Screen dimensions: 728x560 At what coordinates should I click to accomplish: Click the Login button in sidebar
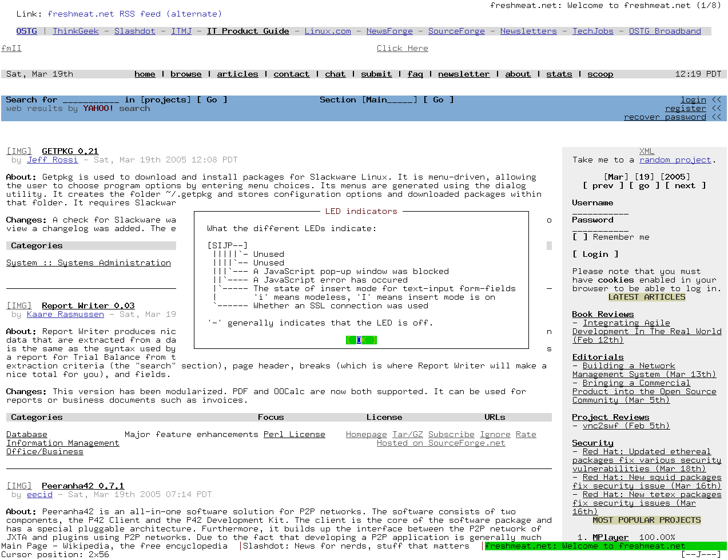(x=595, y=254)
